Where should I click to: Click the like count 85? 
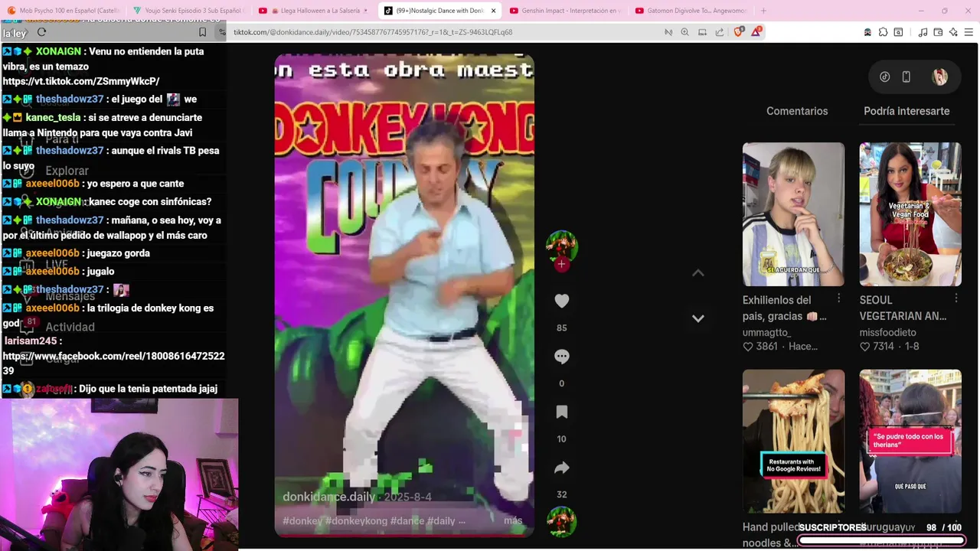pyautogui.click(x=561, y=328)
